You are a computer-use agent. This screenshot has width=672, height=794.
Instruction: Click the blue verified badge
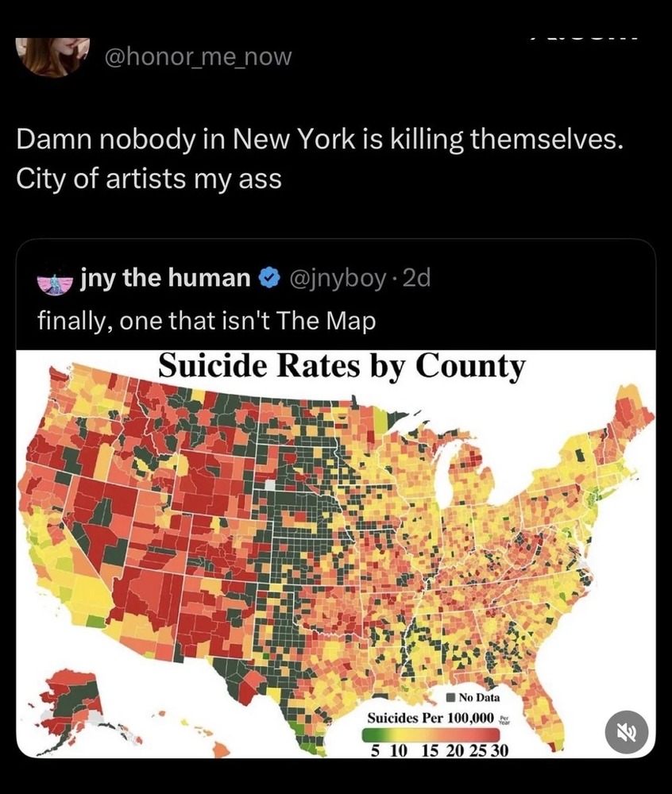(x=270, y=279)
